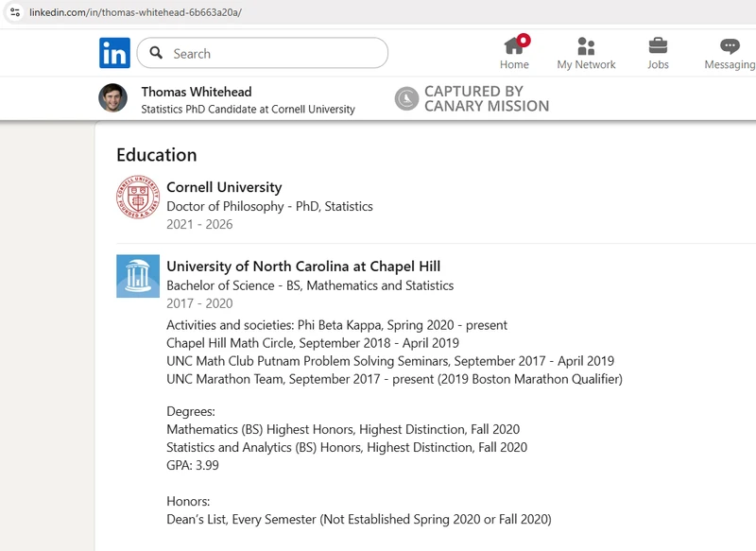
Task: Click the 'Chapel Hill Math Circle' line
Action: (313, 343)
